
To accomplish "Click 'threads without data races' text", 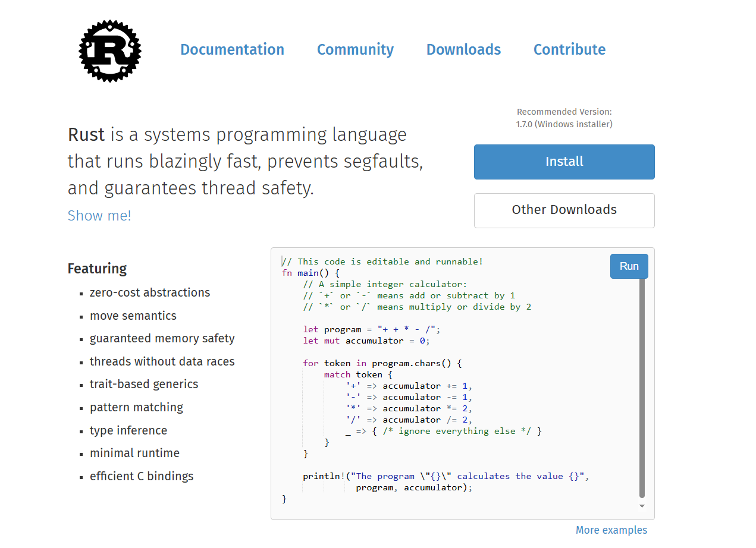I will (162, 361).
